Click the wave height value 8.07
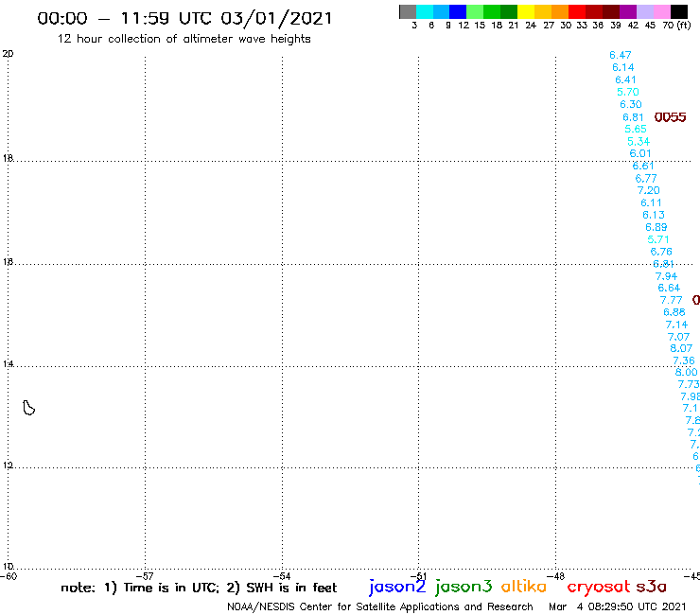Image resolution: width=700 pixels, height=615 pixels. point(681,348)
